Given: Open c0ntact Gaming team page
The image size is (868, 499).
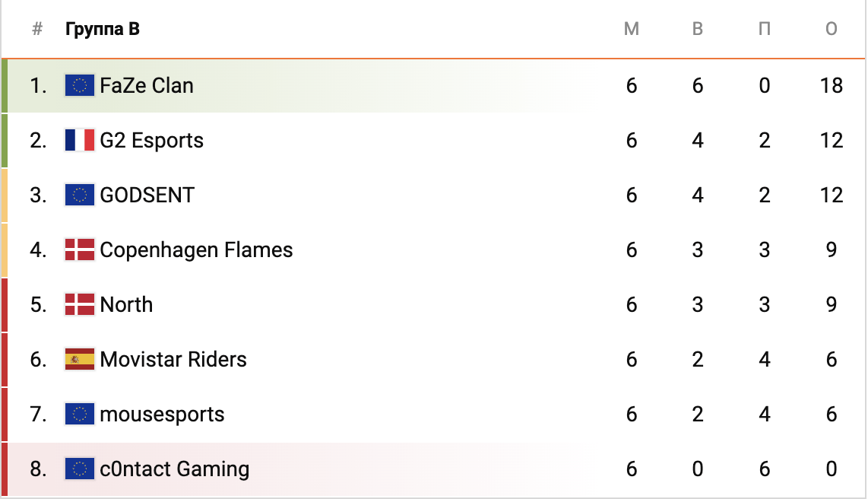Looking at the screenshot, I should [175, 469].
